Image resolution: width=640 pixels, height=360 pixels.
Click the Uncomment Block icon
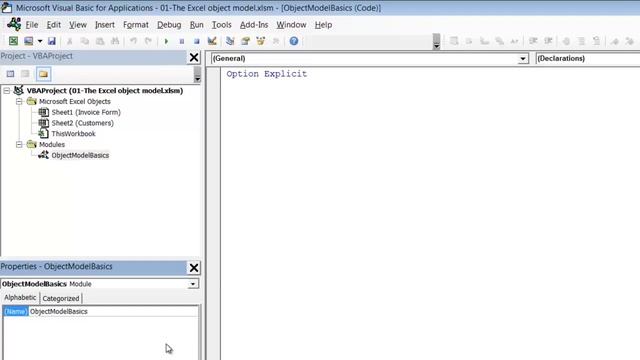pos(597,41)
